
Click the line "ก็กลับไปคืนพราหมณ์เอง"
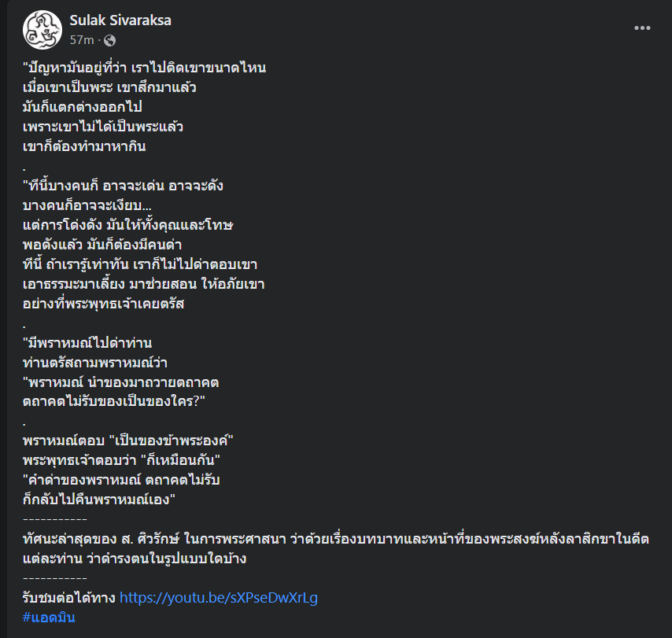tap(98, 500)
